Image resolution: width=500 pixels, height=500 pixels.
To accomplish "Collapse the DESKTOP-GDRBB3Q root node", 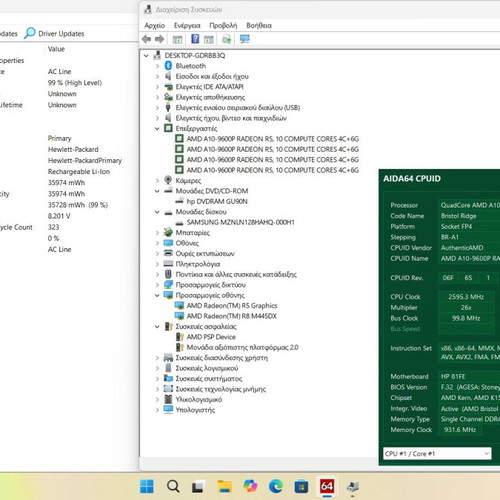I will point(146,55).
